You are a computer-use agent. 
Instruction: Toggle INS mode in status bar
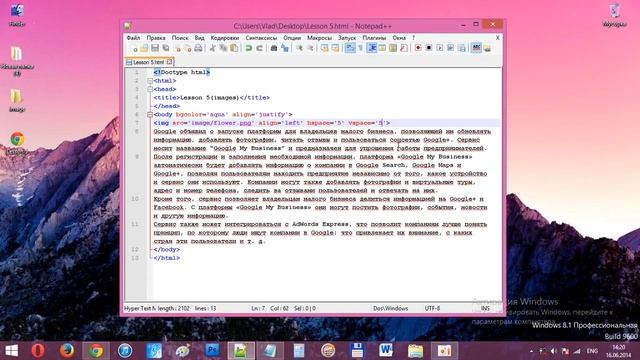pos(485,308)
